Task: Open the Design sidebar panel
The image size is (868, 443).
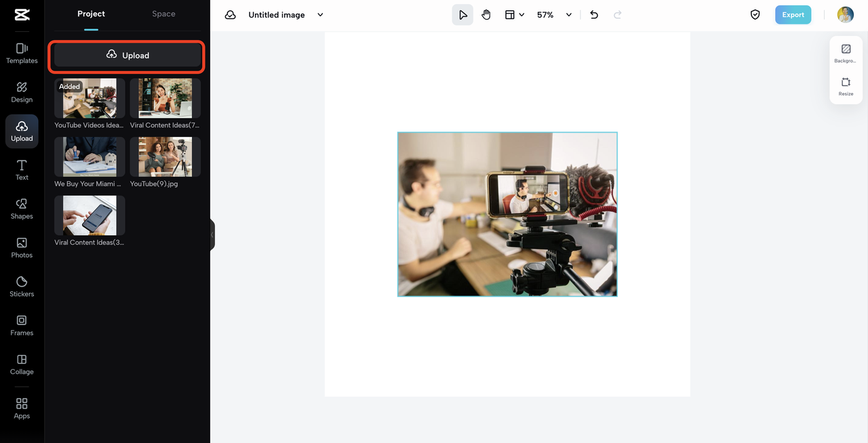Action: [22, 92]
